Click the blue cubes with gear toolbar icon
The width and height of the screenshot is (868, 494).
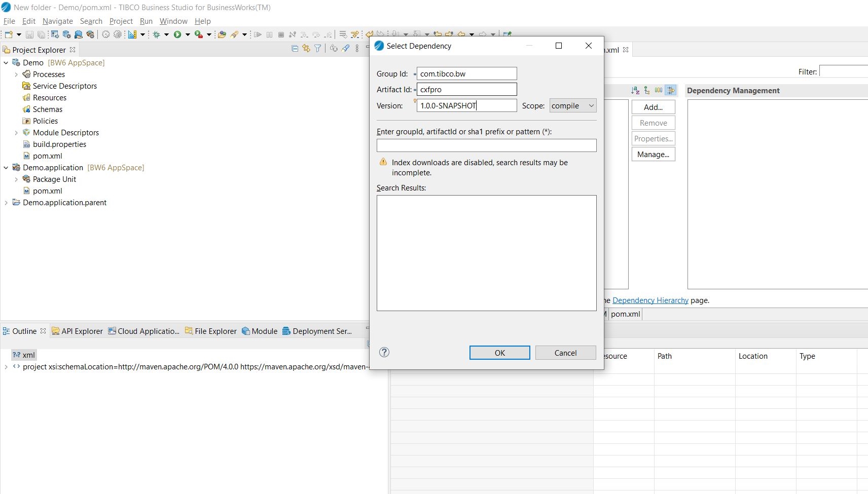pyautogui.click(x=66, y=34)
